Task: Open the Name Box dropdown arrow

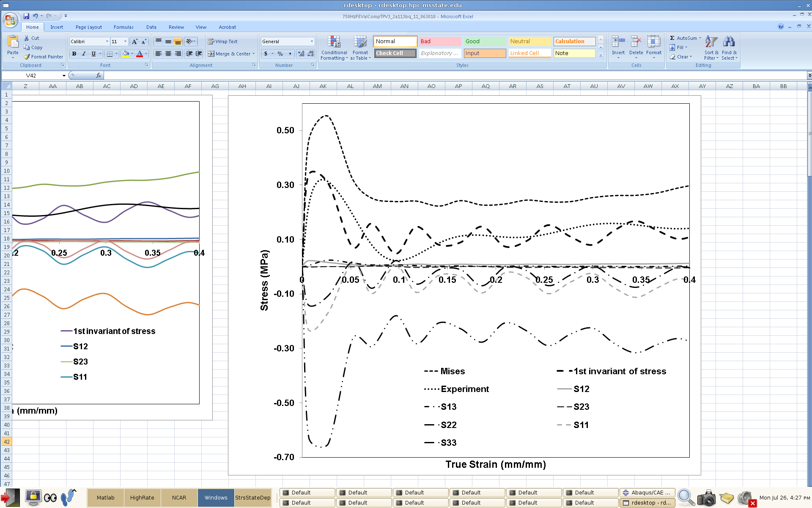Action: coord(64,76)
